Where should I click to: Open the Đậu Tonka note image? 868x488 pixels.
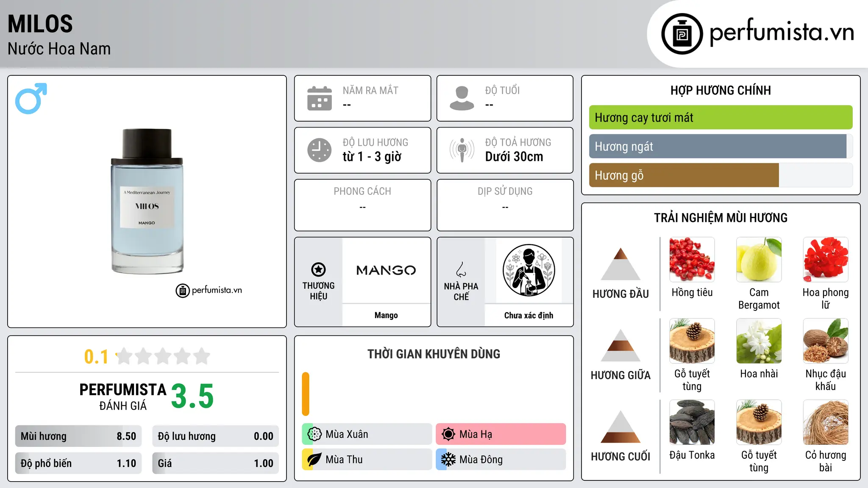(x=692, y=422)
